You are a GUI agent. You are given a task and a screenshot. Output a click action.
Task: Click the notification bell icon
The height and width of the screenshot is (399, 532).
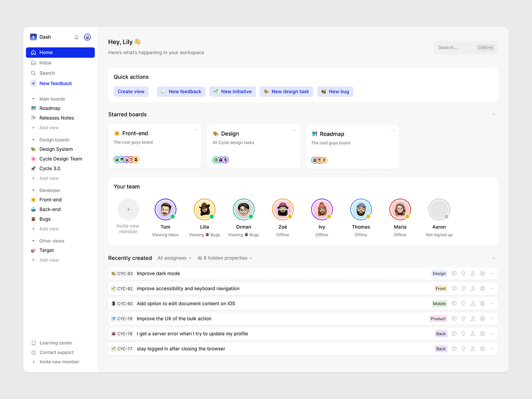(x=76, y=37)
